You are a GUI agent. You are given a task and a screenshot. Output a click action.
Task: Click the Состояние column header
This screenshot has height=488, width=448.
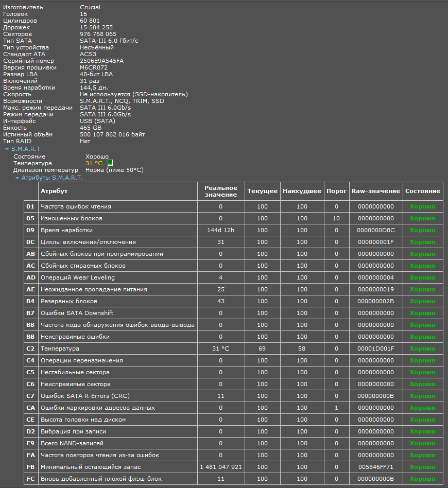point(423,191)
